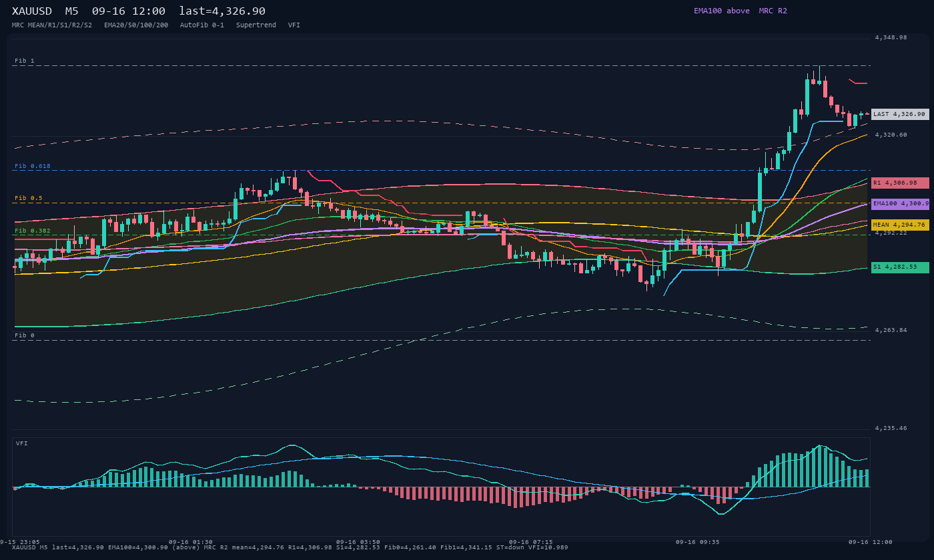Image resolution: width=934 pixels, height=560 pixels.
Task: Click "VFI=10.989" in the bottom status line
Action: pyautogui.click(x=548, y=547)
